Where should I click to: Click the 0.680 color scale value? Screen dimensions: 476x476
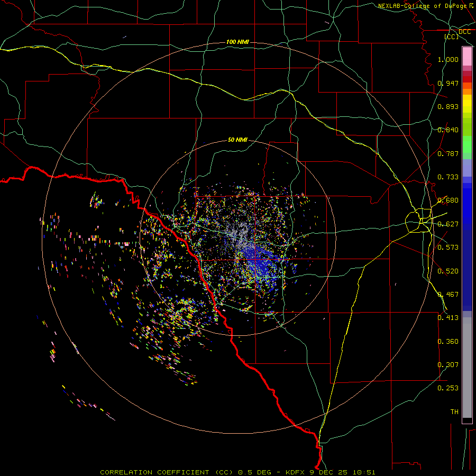448,200
